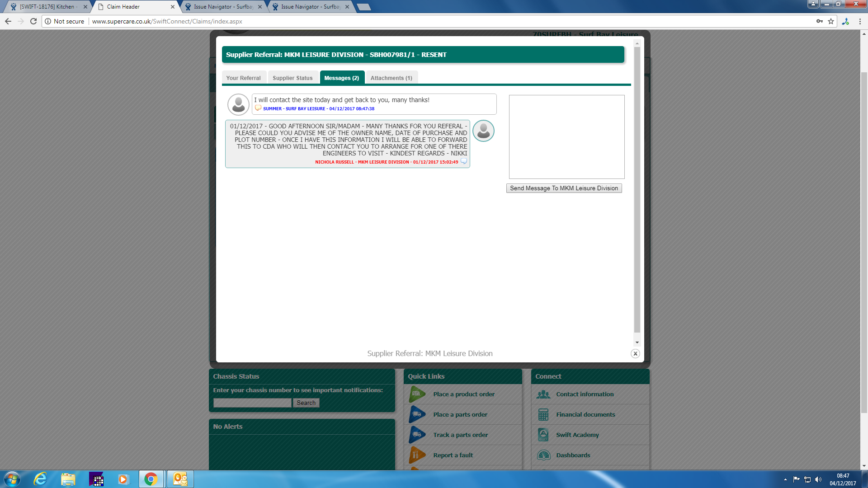The image size is (868, 488).
Task: Close the Supplier Referral dialog
Action: (635, 354)
